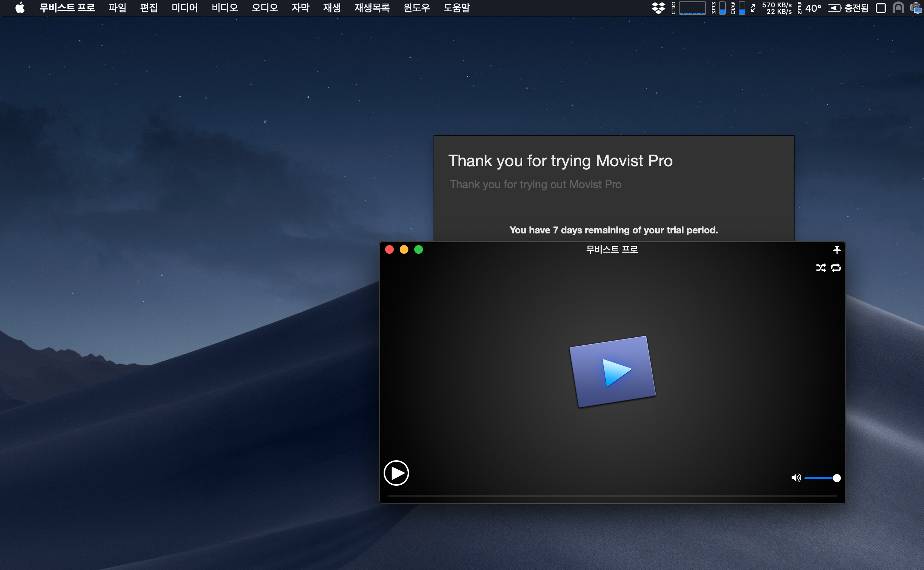Click the Movist logo in the player
Screen dimensions: 924x570
(612, 372)
